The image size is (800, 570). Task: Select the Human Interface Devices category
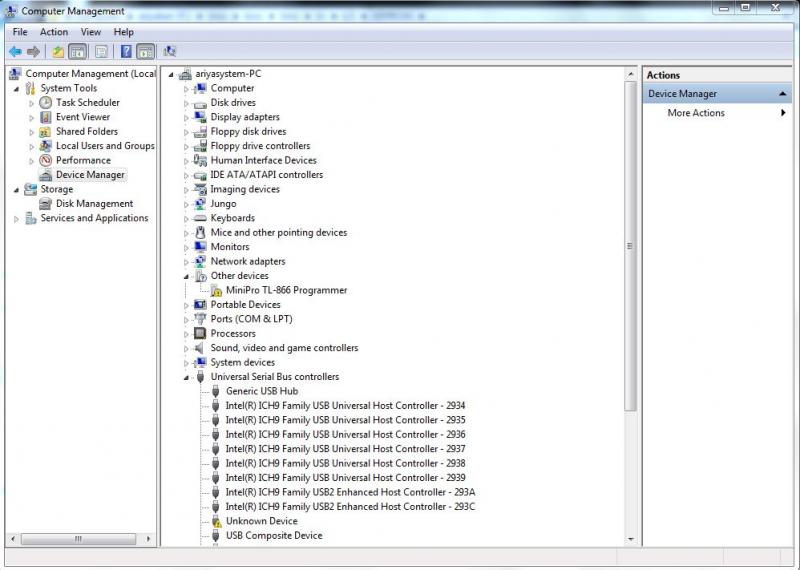pos(263,160)
